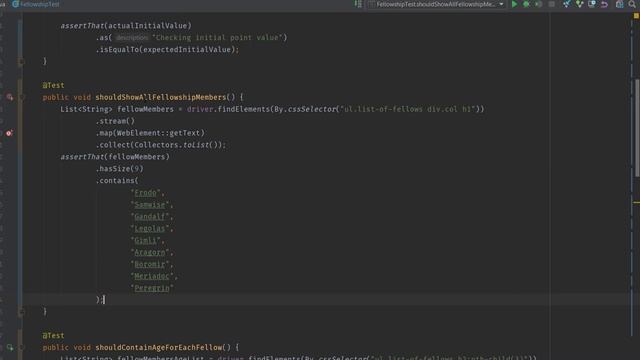Click the Stop square button

551,4
